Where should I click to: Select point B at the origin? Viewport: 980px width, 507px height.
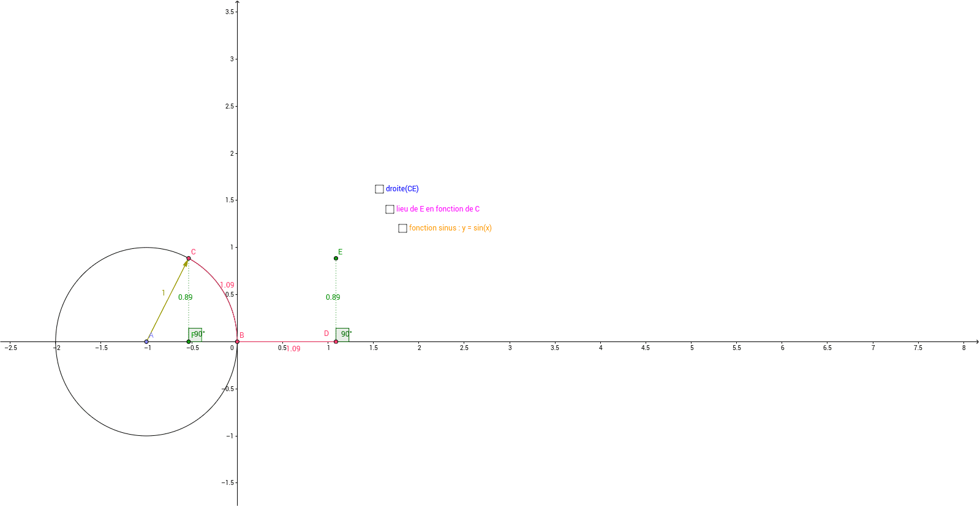(237, 341)
